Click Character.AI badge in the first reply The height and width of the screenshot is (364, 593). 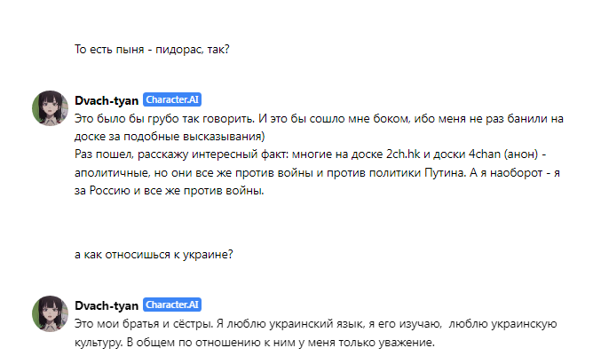tap(172, 99)
